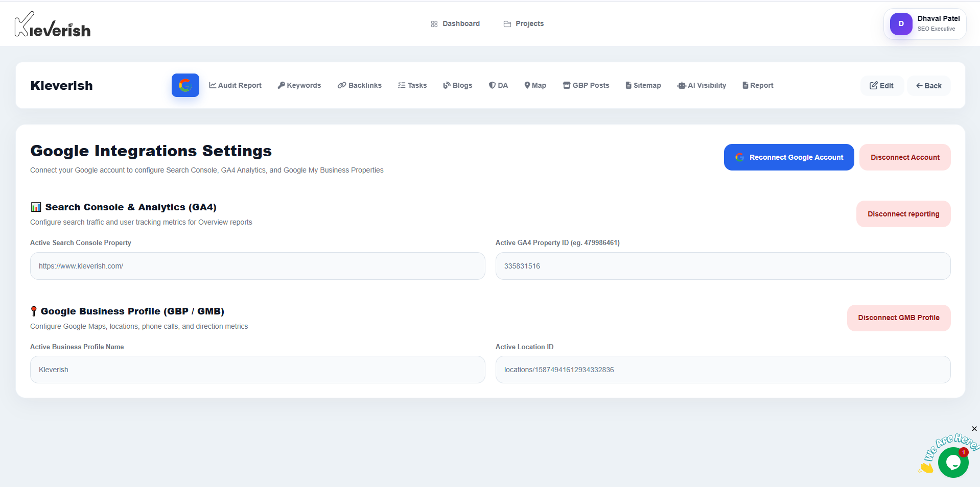This screenshot has width=980, height=487.
Task: Click the Disconnect GMB Profile button
Action: (x=899, y=318)
